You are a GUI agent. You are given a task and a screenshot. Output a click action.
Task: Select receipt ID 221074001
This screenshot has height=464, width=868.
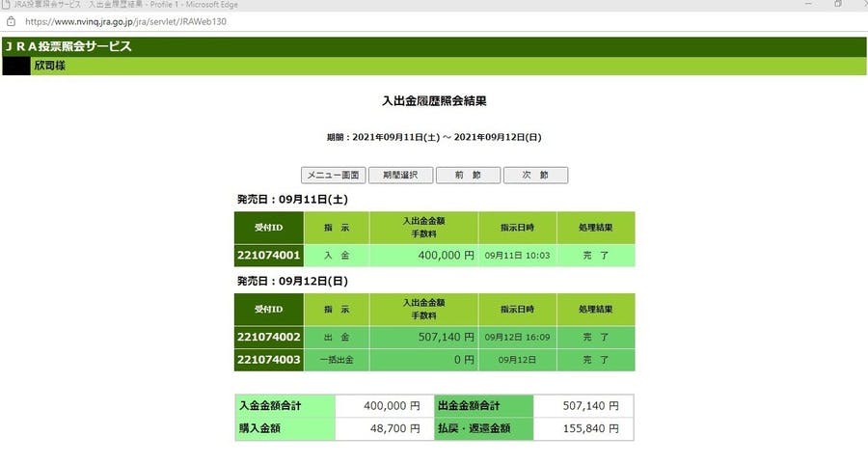point(268,256)
